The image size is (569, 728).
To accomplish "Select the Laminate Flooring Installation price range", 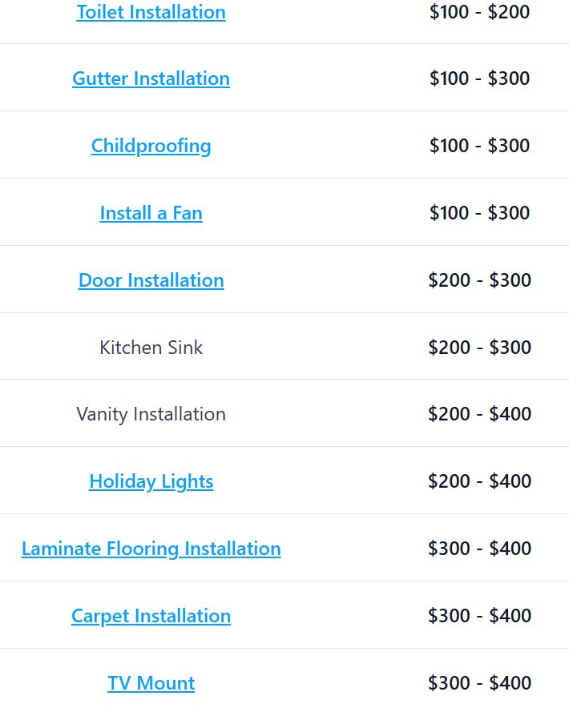I will 479,549.
